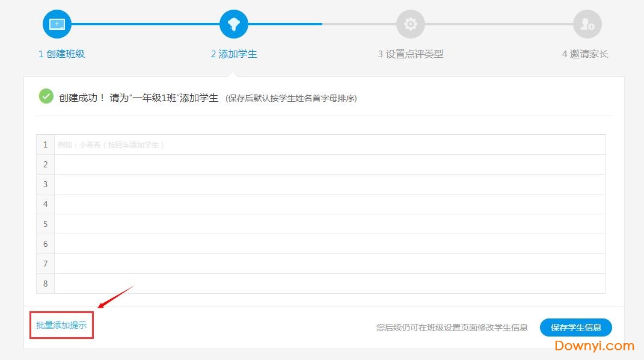Click the gear icon for step 3
This screenshot has width=644, height=360.
click(x=410, y=24)
